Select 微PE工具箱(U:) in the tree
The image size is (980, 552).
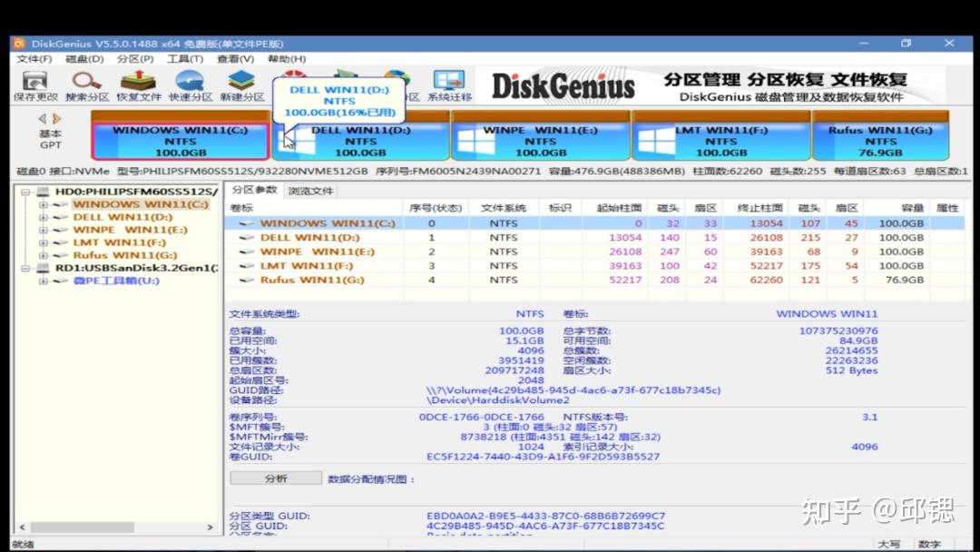116,281
